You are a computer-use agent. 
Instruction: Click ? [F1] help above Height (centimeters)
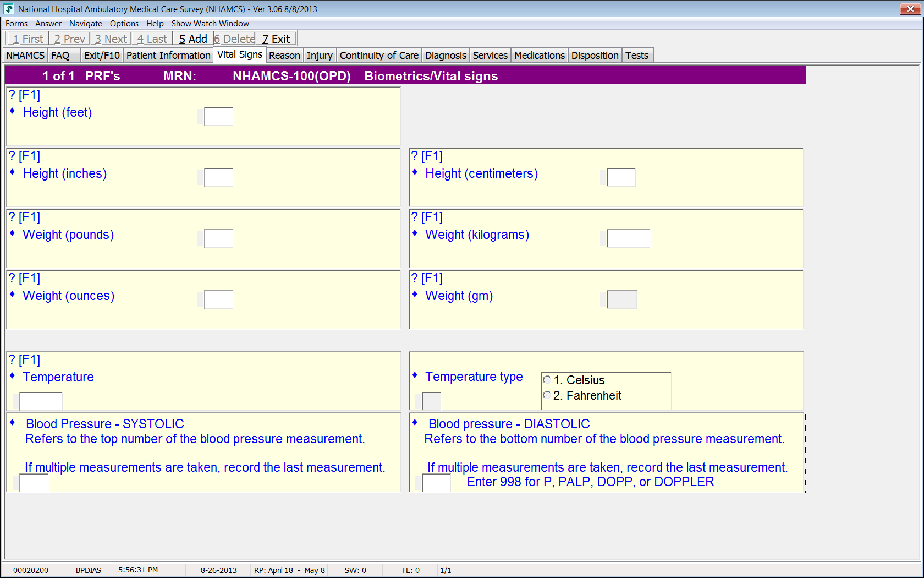point(427,156)
